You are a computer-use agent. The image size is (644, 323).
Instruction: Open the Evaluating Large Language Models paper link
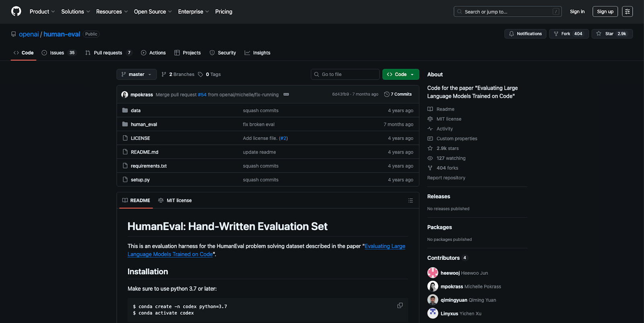(x=266, y=250)
